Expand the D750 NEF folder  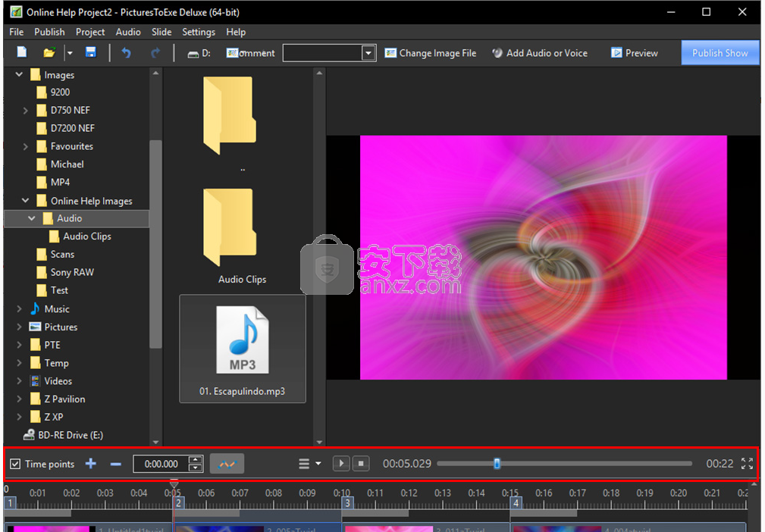pyautogui.click(x=25, y=111)
